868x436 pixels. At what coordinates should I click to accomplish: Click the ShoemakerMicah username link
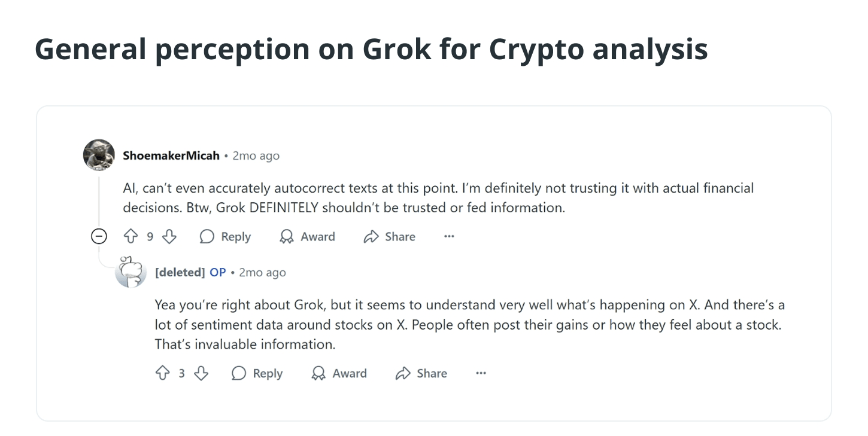pyautogui.click(x=171, y=156)
